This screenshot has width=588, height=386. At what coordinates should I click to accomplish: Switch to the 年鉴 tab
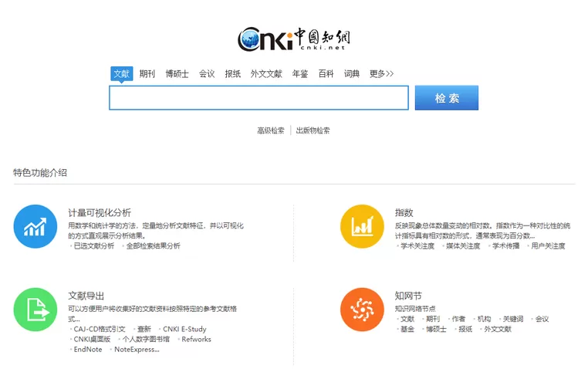point(300,74)
